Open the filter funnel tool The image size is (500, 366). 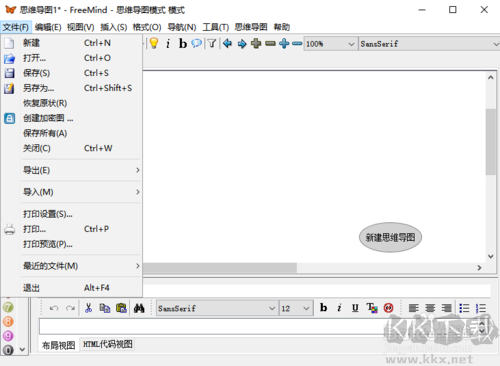click(x=212, y=43)
